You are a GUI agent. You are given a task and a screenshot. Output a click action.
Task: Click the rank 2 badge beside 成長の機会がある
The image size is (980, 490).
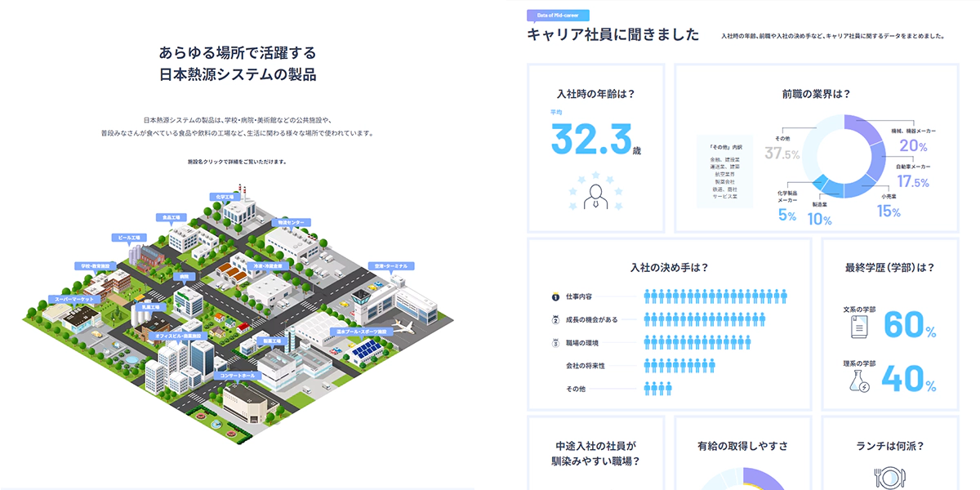pyautogui.click(x=555, y=319)
